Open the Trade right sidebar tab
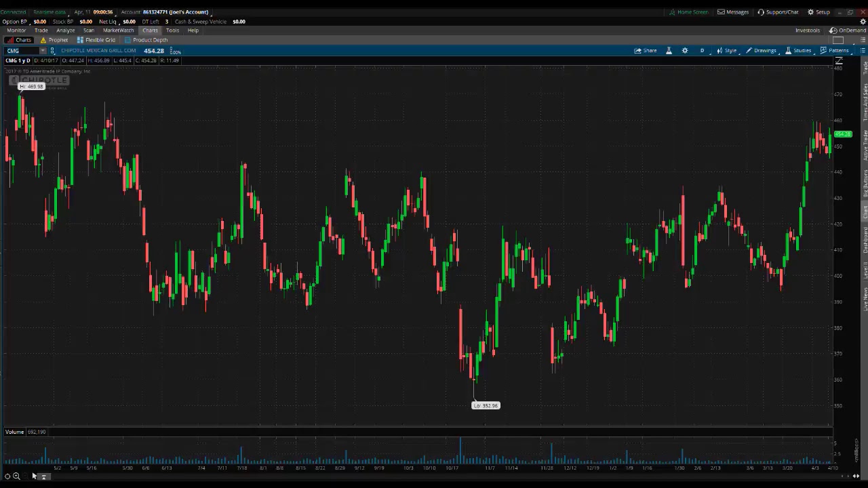 click(865, 68)
